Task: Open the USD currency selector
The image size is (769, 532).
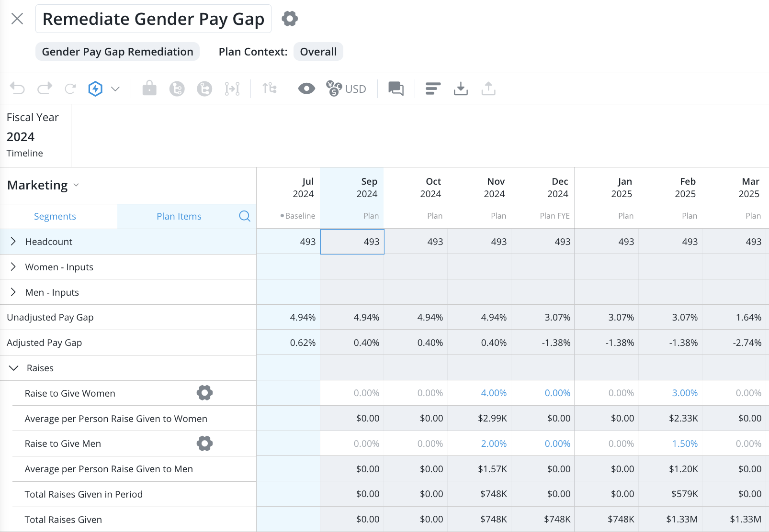Action: click(x=346, y=89)
